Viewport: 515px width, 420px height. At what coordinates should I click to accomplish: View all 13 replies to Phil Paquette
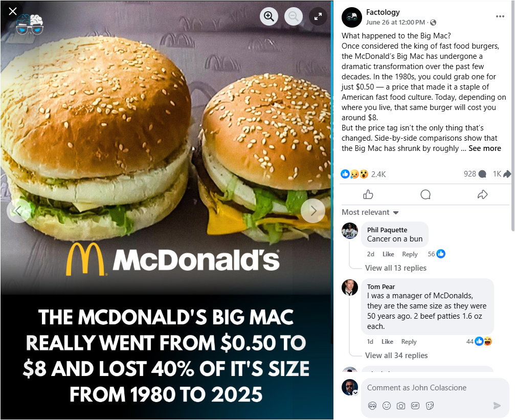(396, 268)
